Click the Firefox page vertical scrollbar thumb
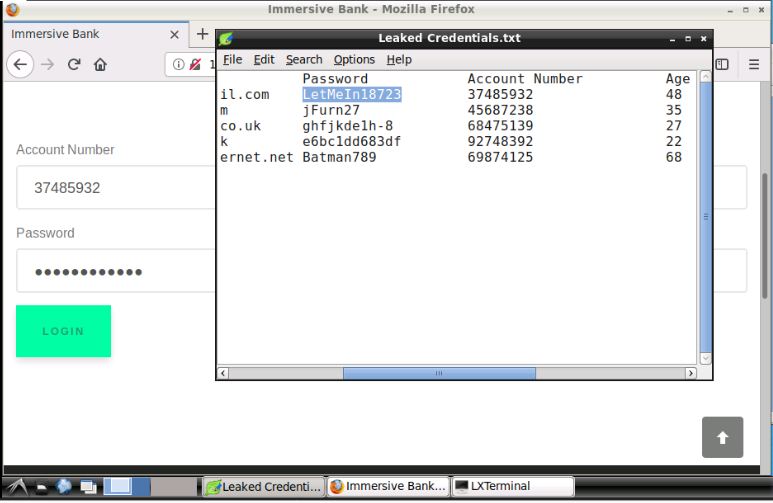 [766, 236]
